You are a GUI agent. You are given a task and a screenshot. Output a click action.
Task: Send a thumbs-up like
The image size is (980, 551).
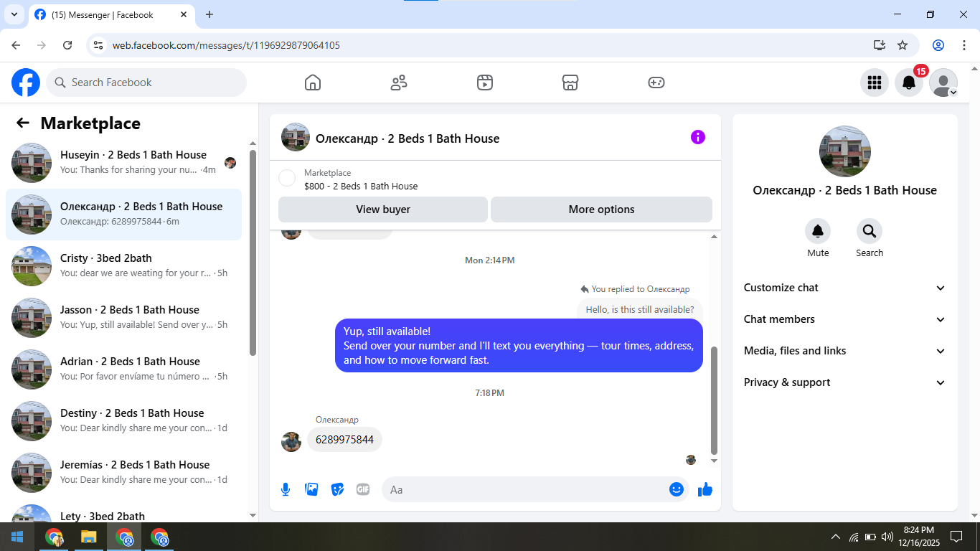coord(705,489)
